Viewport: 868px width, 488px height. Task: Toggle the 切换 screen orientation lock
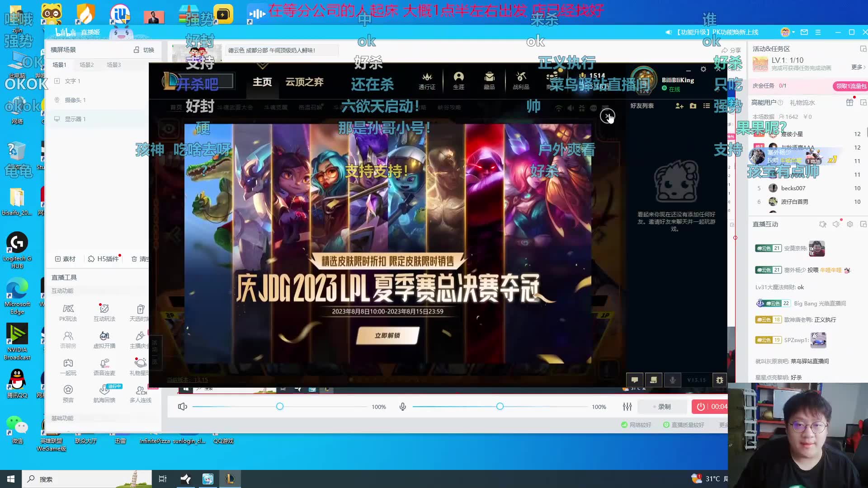(144, 50)
